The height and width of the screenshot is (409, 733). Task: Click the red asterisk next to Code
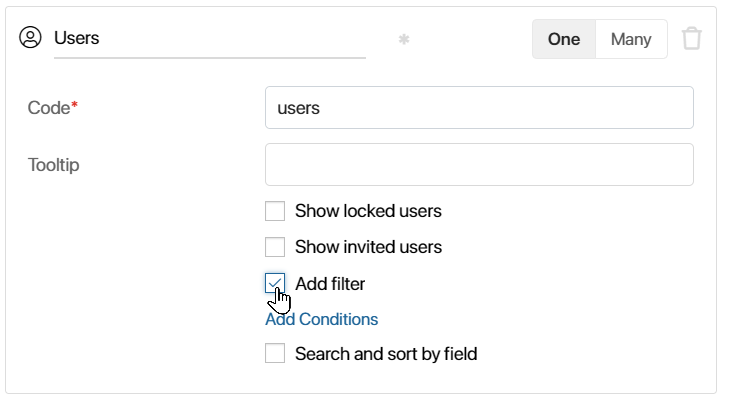[x=74, y=105]
